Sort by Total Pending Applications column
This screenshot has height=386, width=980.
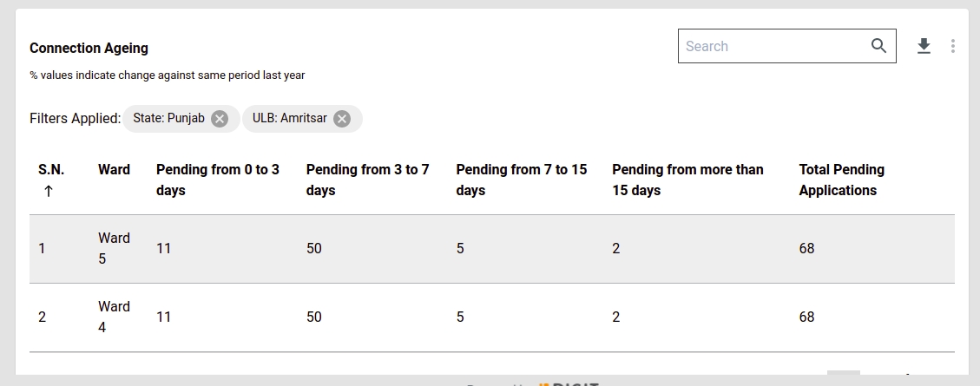pos(841,180)
